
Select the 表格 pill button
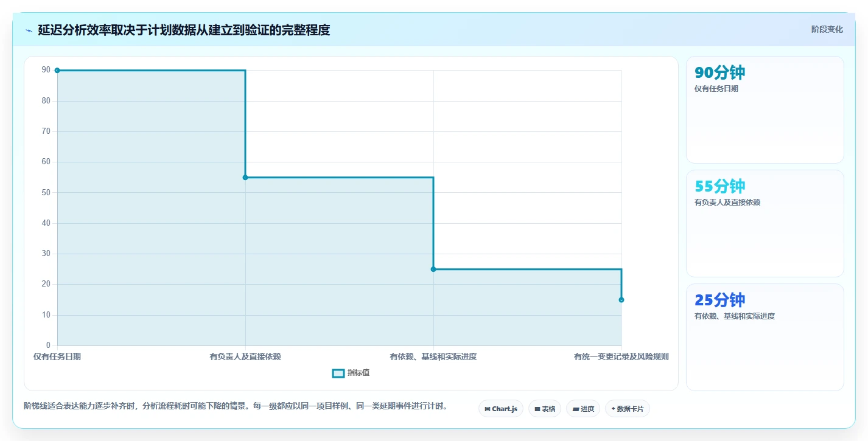(545, 409)
